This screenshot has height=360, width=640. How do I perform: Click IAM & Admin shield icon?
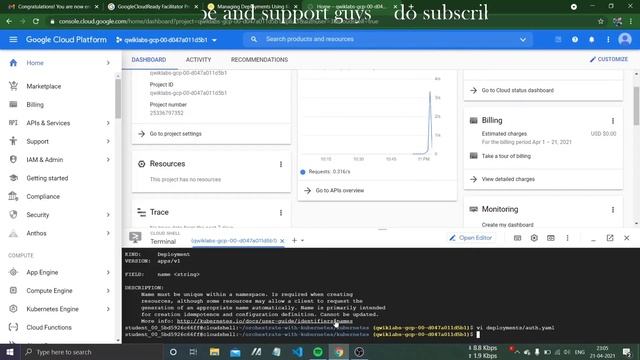pos(13,160)
